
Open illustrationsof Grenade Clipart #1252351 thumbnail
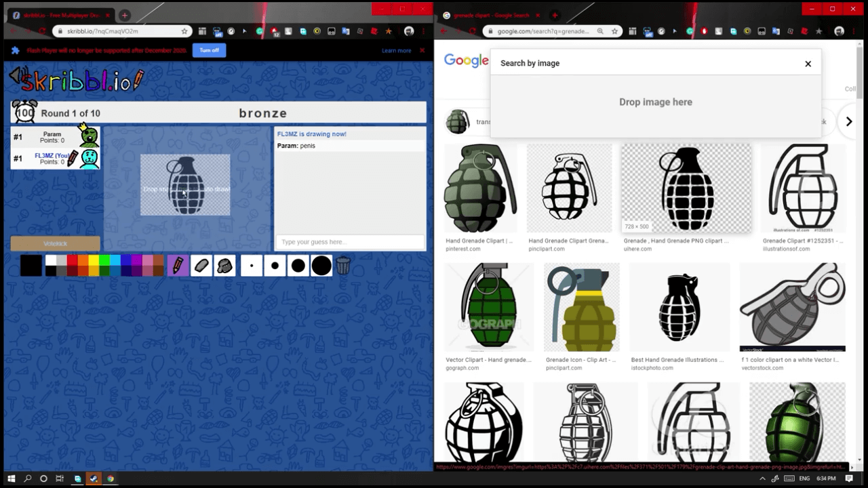click(803, 188)
